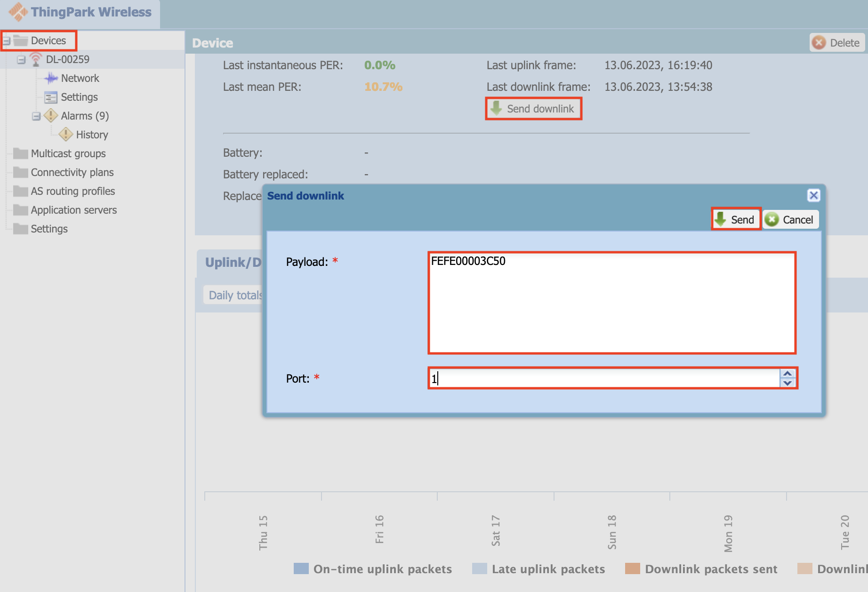Viewport: 868px width, 592px height.
Task: Collapse the DL-00259 device node
Action: [x=21, y=60]
